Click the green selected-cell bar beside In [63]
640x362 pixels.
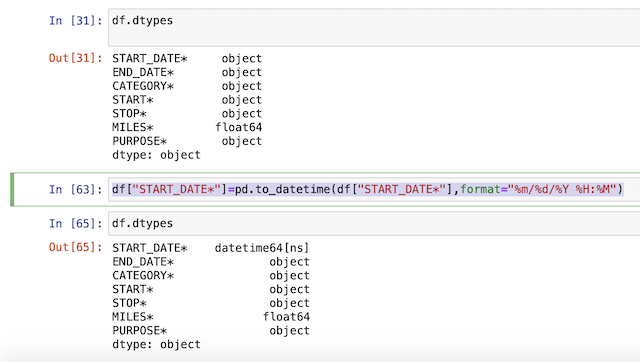click(12, 189)
